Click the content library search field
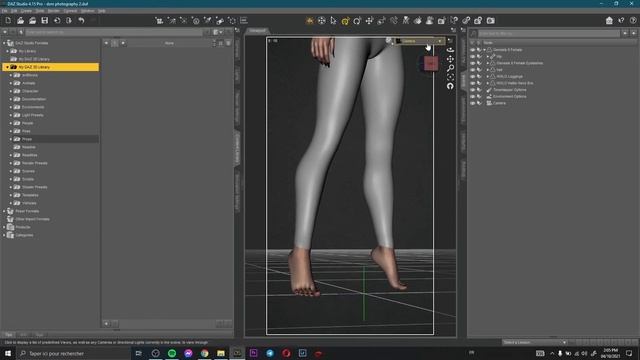The image size is (640, 360). click(113, 32)
